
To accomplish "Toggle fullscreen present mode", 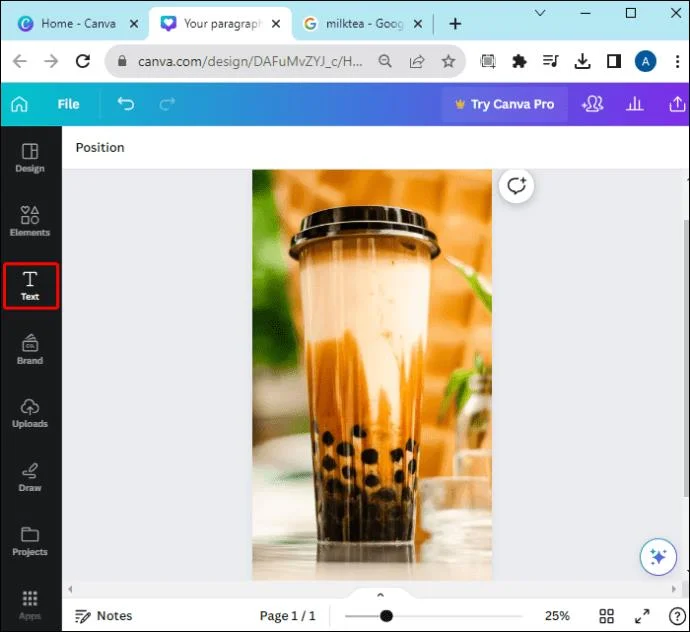I will 642,616.
